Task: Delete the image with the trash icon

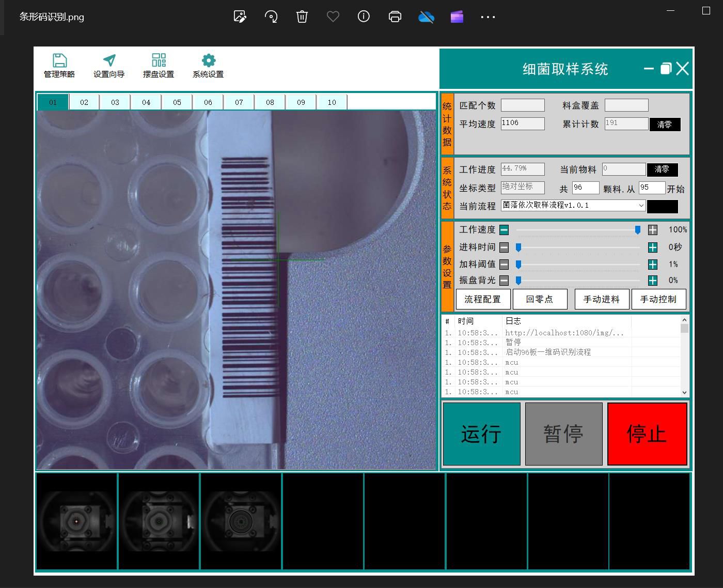Action: tap(302, 17)
